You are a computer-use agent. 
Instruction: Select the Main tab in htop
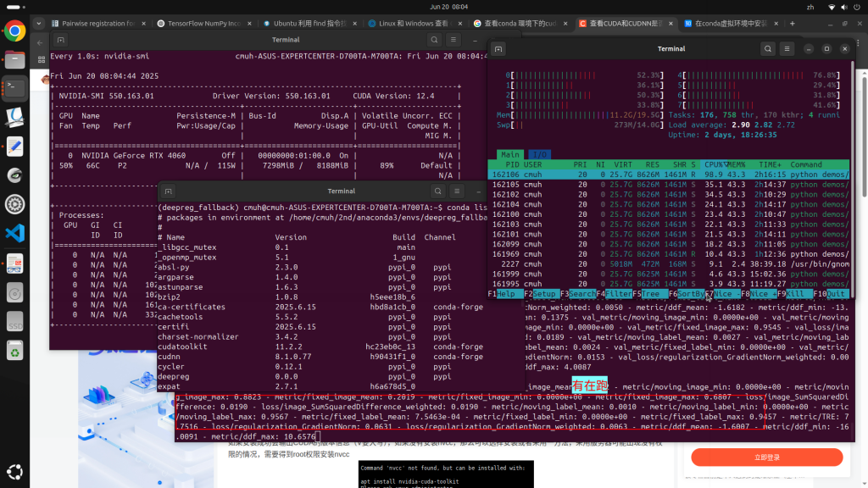[509, 154]
